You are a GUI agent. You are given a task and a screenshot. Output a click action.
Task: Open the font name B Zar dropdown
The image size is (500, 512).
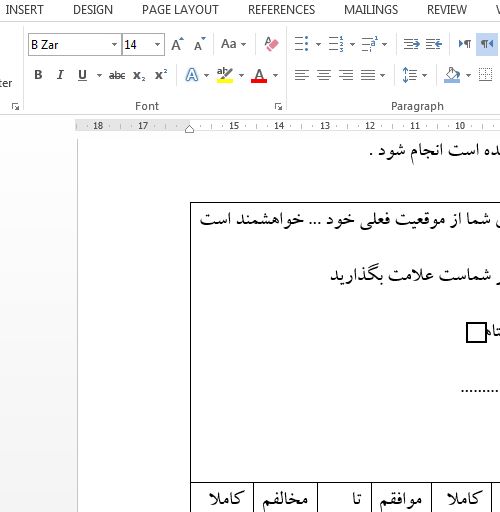click(x=114, y=44)
